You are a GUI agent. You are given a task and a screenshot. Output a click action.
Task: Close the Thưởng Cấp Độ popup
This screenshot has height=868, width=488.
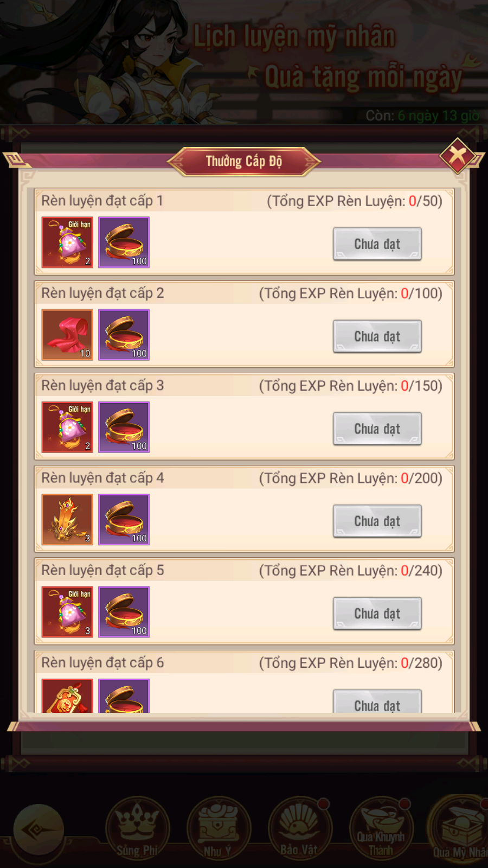pos(458,156)
